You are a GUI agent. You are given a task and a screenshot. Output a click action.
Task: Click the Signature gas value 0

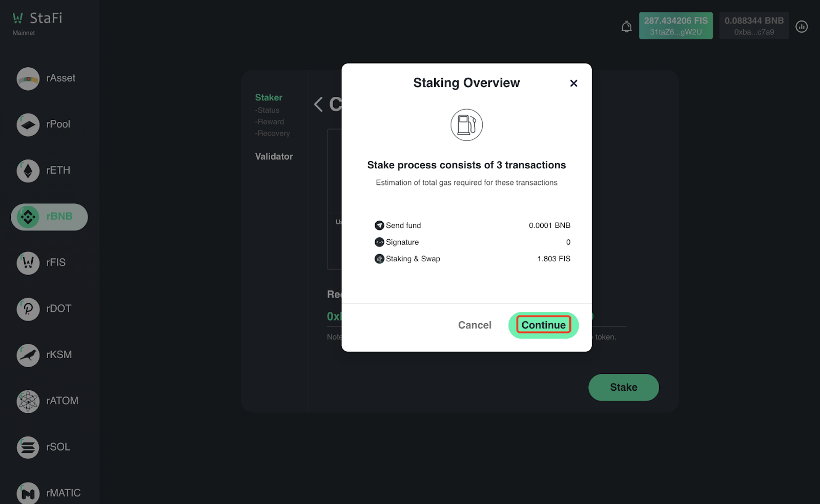pos(568,242)
